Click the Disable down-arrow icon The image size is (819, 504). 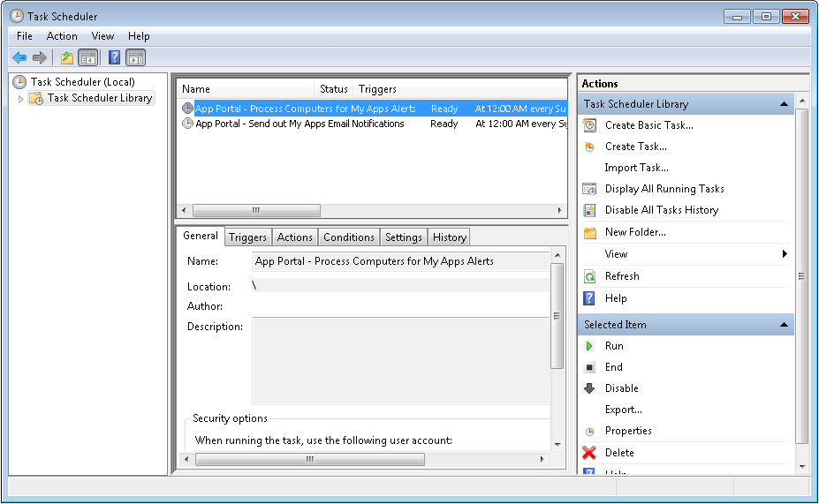[x=589, y=388]
